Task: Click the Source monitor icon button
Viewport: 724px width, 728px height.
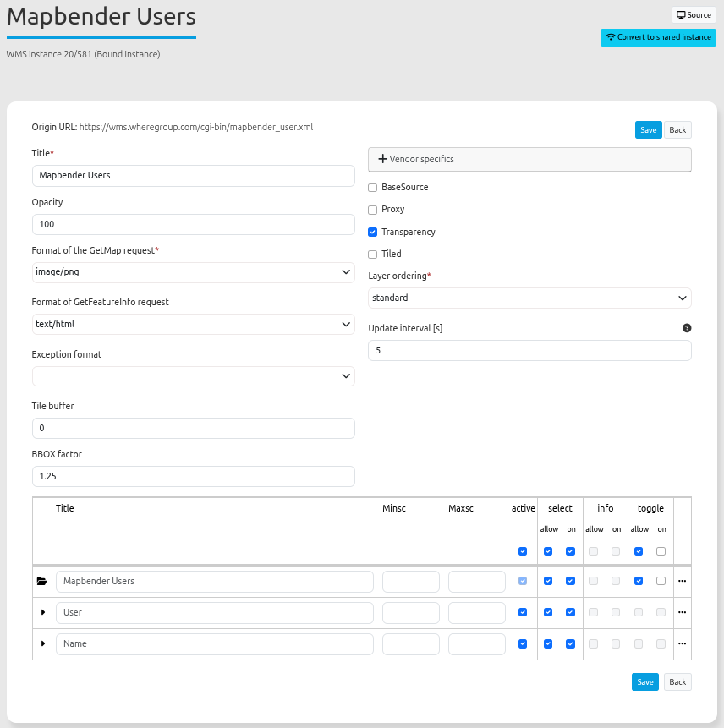Action: (x=681, y=15)
